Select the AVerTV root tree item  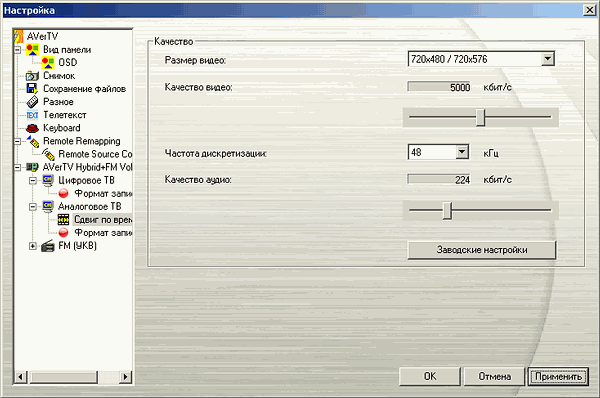(42, 36)
